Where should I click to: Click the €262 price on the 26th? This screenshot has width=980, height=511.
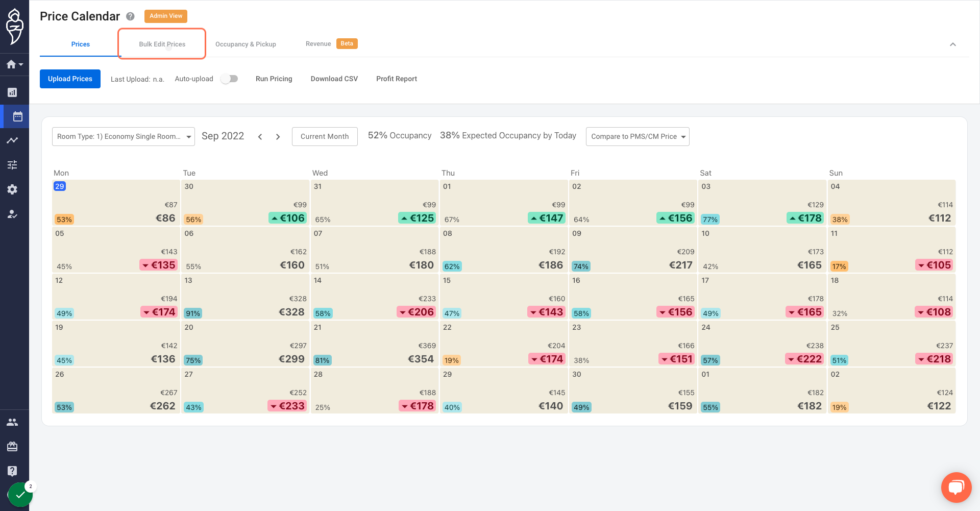coord(162,406)
